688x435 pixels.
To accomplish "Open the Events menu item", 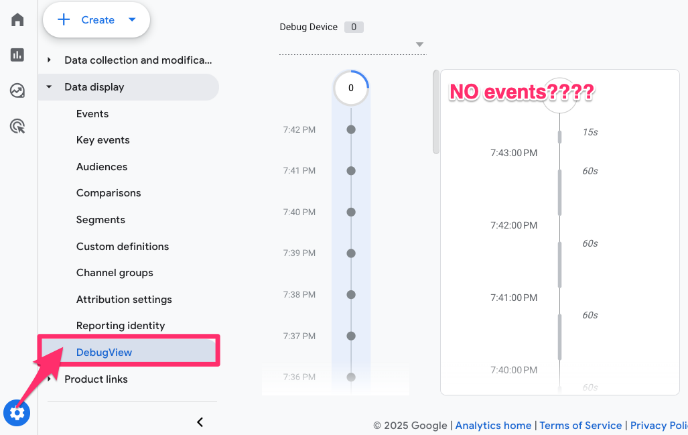I will pyautogui.click(x=93, y=114).
